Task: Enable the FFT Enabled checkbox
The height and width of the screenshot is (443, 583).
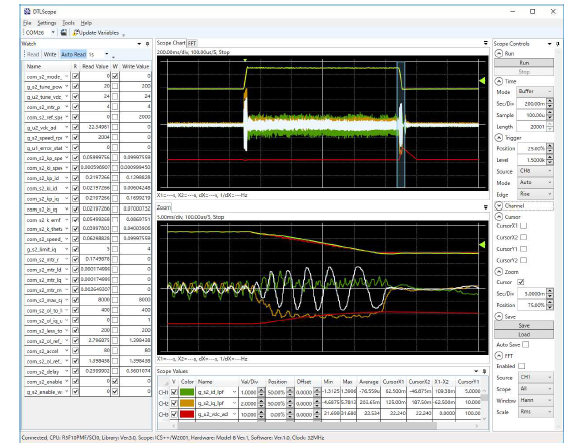Action: click(522, 366)
